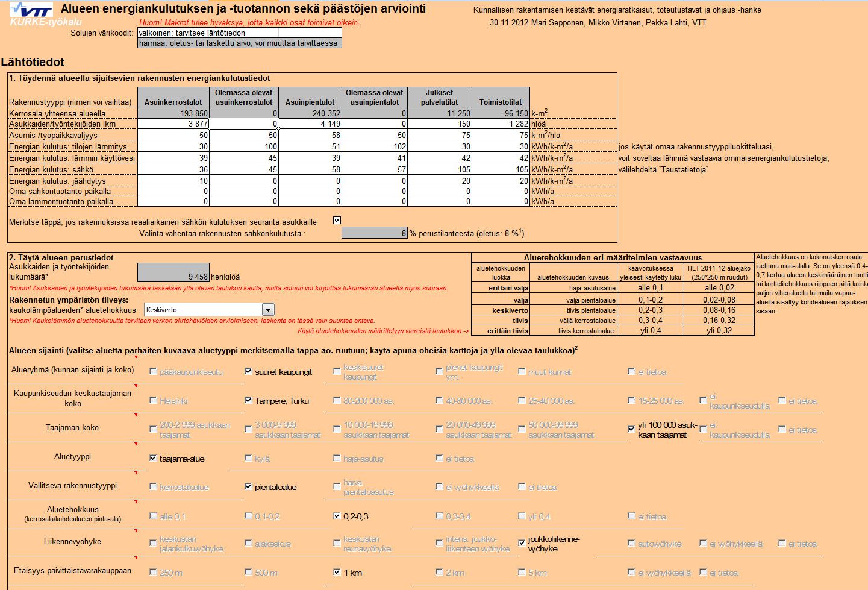The width and height of the screenshot is (868, 590).
Task: Toggle yli 100 000 asukkaan taajamat checkbox
Action: [x=631, y=429]
